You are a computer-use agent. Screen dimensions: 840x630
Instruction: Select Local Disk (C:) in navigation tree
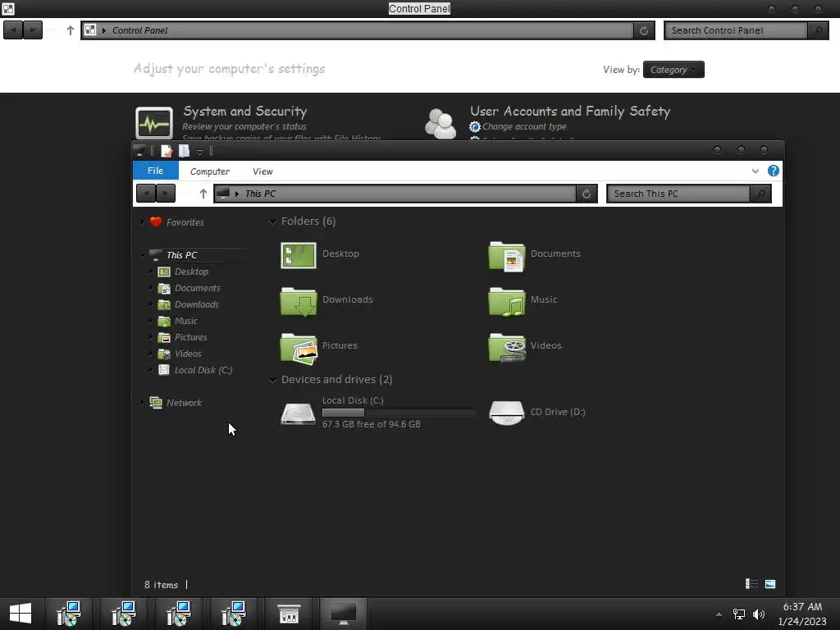203,370
